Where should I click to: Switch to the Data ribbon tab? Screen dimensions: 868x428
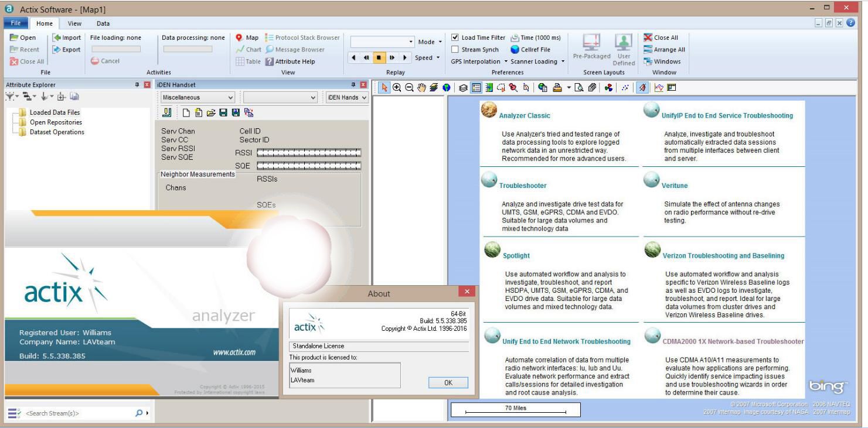tap(103, 23)
